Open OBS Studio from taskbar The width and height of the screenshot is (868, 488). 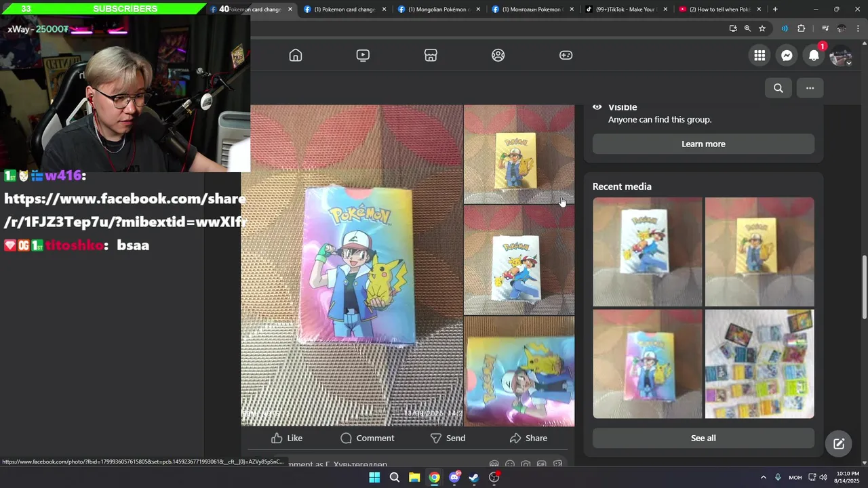coord(494,477)
